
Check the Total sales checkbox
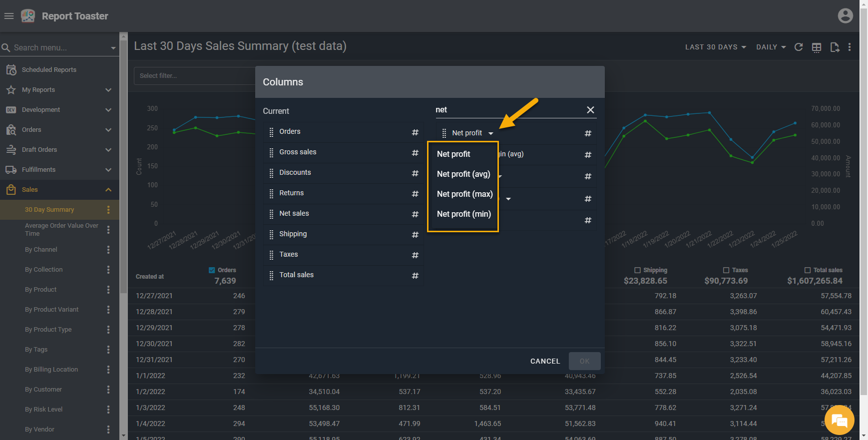point(808,270)
